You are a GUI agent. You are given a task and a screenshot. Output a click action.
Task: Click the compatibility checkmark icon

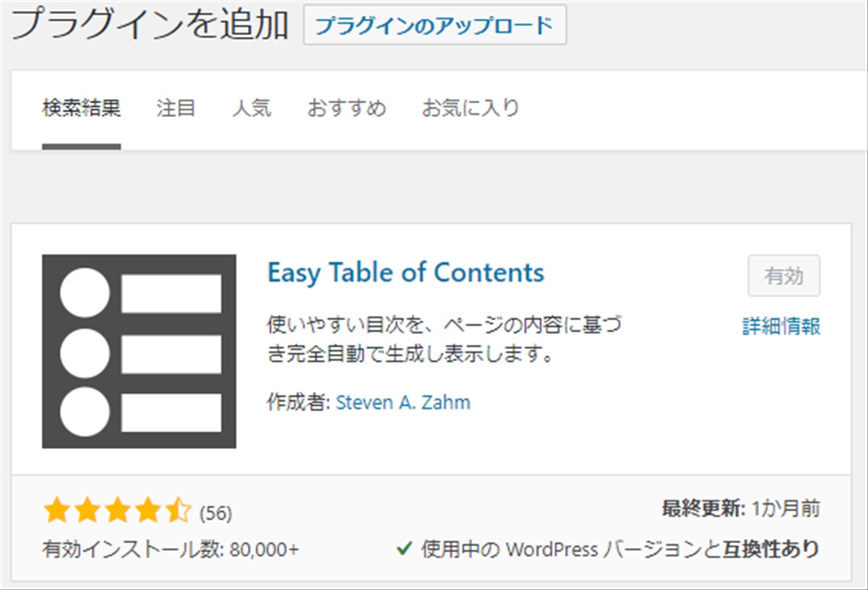click(x=404, y=550)
